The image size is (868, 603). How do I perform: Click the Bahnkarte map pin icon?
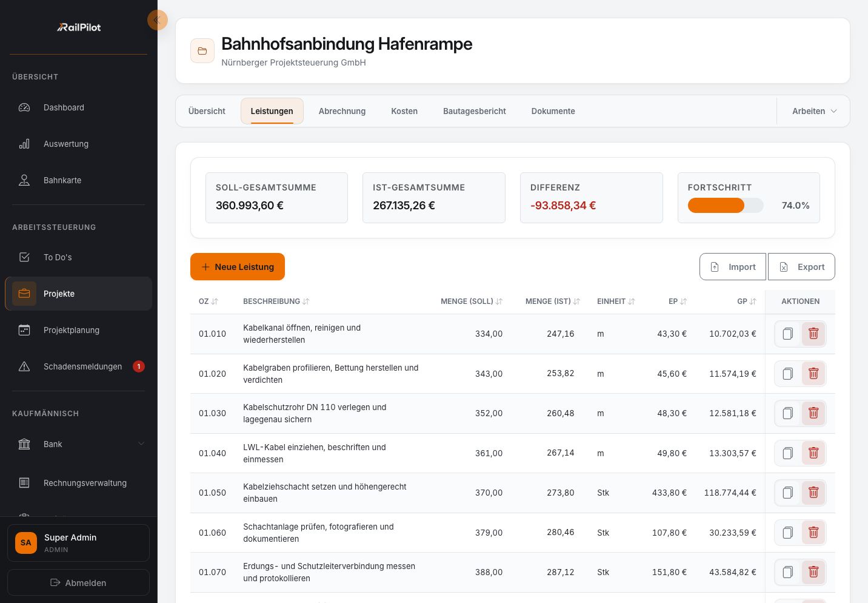pos(24,180)
